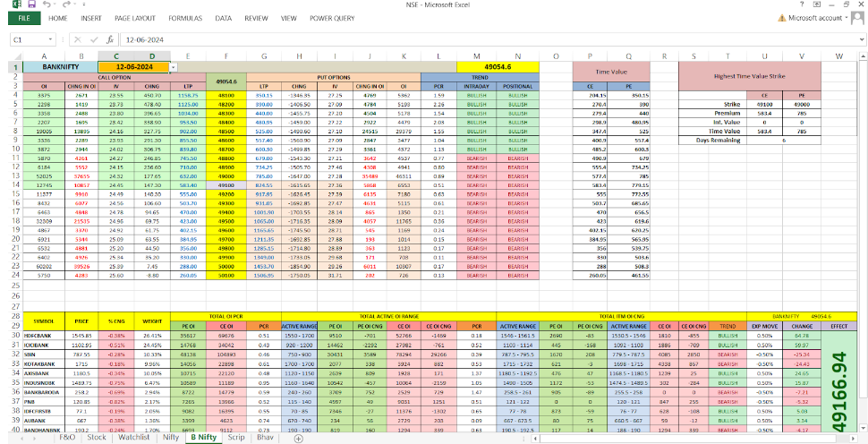The height and width of the screenshot is (444, 868).
Task: Click the green FILE button
Action: tap(23, 17)
